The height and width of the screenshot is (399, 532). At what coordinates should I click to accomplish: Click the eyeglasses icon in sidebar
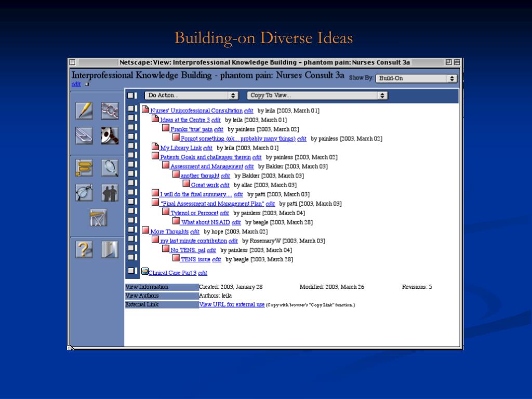(84, 192)
